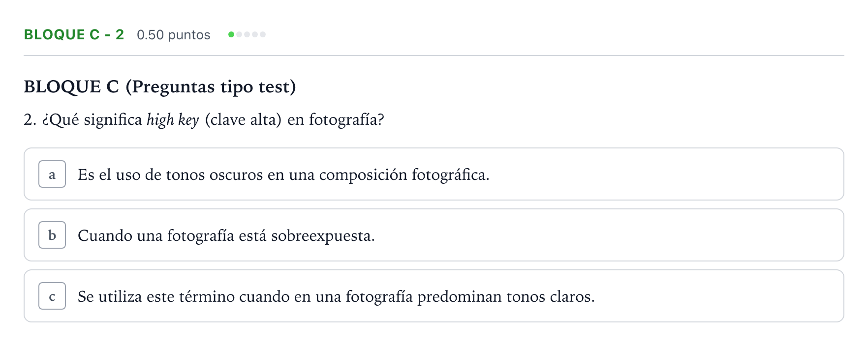Click the green BLOQUE C - 2 label

point(74,34)
